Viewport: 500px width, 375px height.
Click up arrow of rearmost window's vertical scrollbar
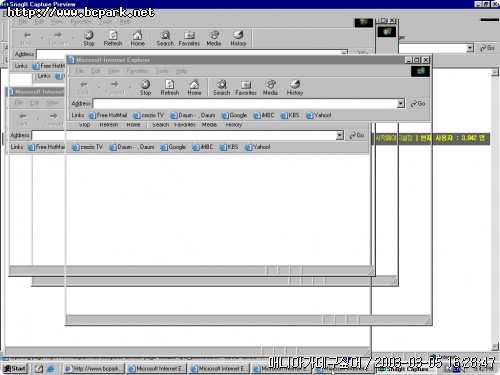point(495,72)
